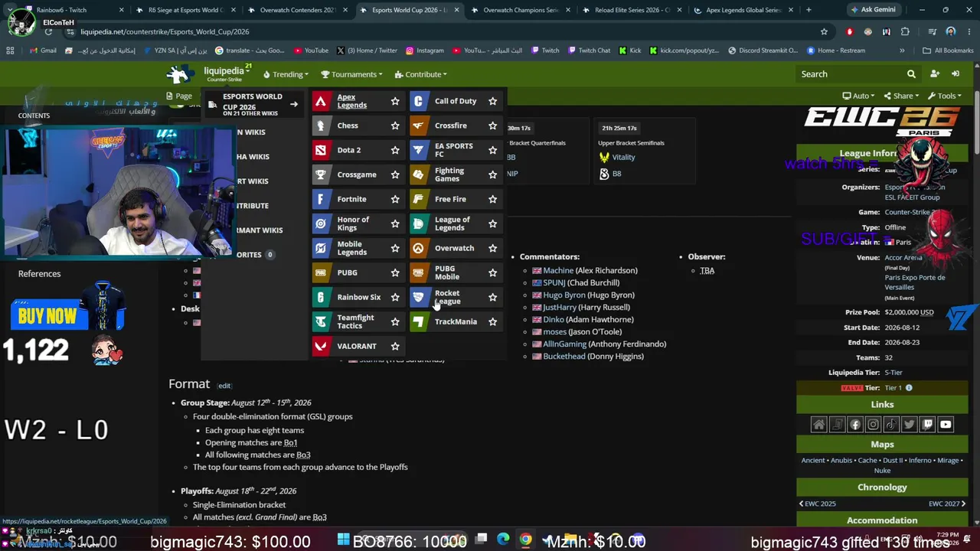Open the YouTube icon in Links
The height and width of the screenshot is (551, 980).
946,425
